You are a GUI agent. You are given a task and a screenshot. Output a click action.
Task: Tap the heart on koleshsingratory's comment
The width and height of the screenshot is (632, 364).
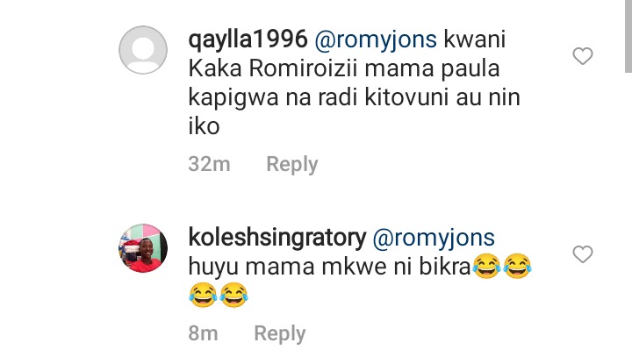point(583,254)
